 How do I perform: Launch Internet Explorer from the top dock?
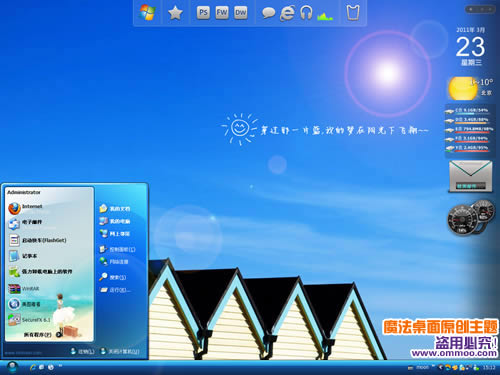click(287, 13)
